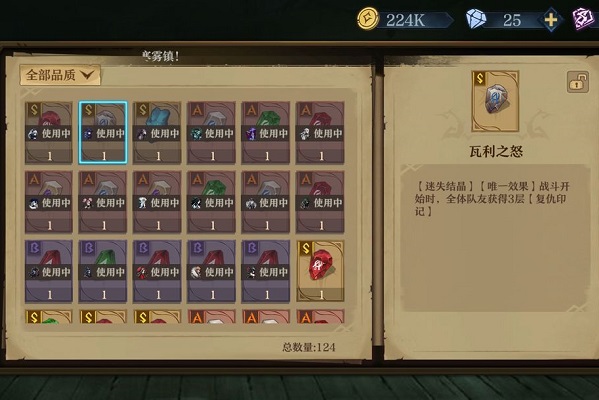
Task: Toggle the lock icon for 瓦利之怒
Action: pyautogui.click(x=577, y=81)
